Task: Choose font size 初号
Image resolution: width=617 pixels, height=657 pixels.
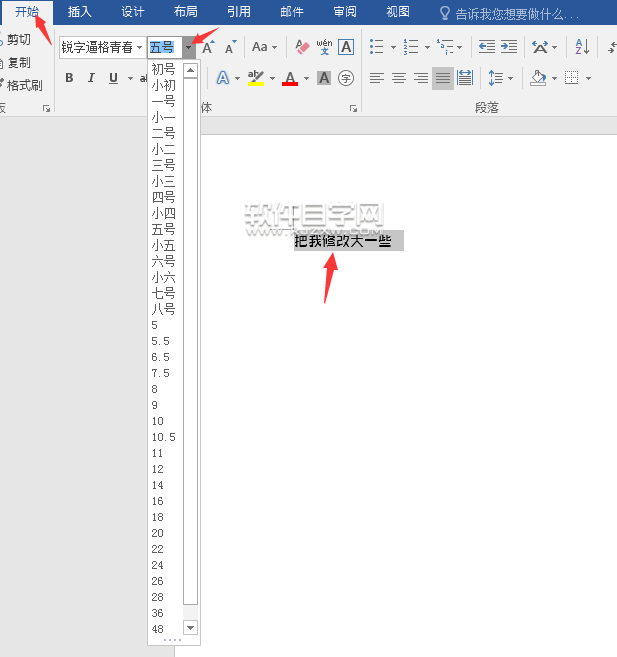Action: coord(163,69)
